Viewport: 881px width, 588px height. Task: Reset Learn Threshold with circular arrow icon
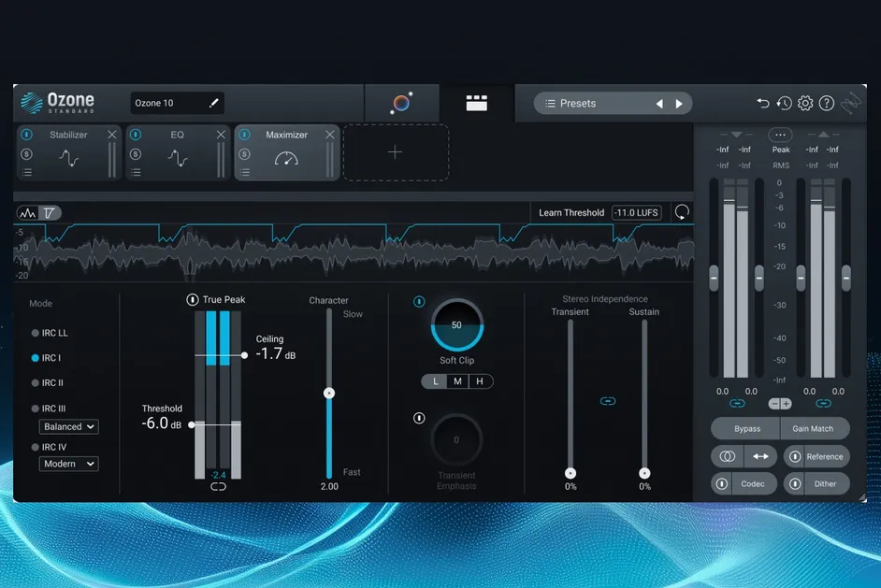coord(682,212)
